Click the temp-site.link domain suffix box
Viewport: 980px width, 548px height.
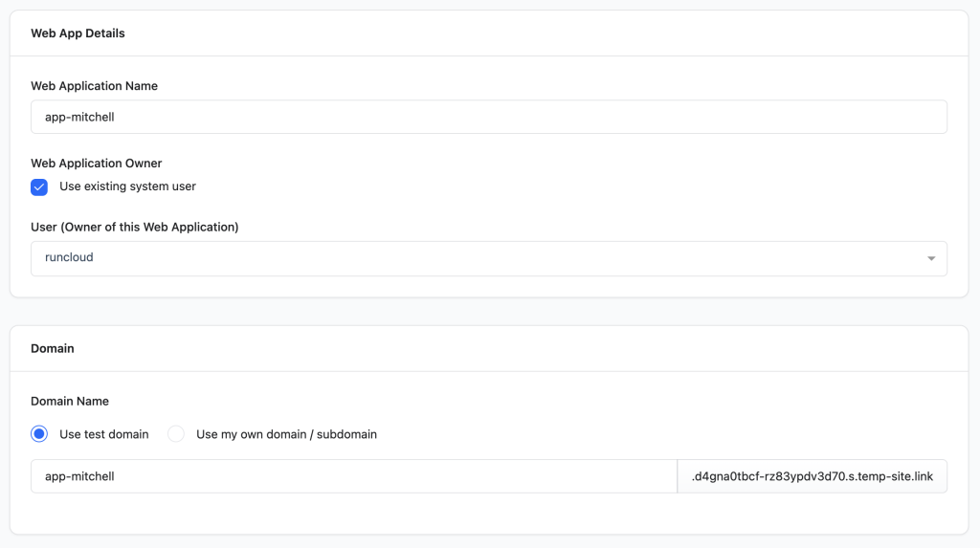click(812, 476)
